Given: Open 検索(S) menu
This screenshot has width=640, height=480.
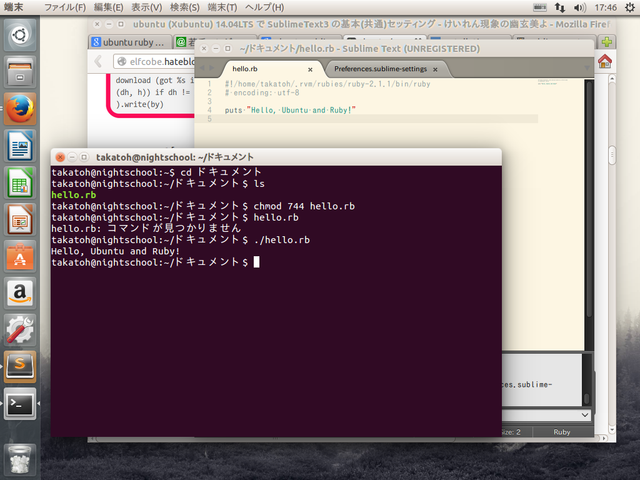Looking at the screenshot, I should point(184,7).
